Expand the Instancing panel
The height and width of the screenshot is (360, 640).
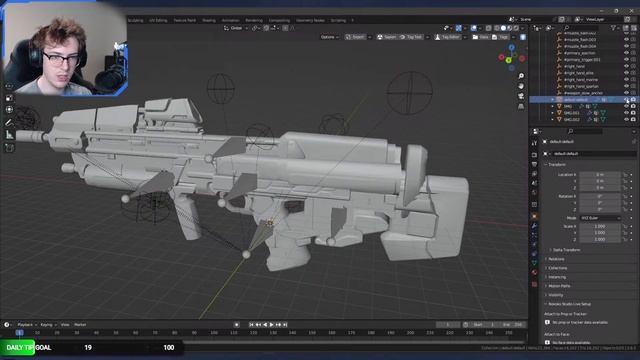click(556, 277)
